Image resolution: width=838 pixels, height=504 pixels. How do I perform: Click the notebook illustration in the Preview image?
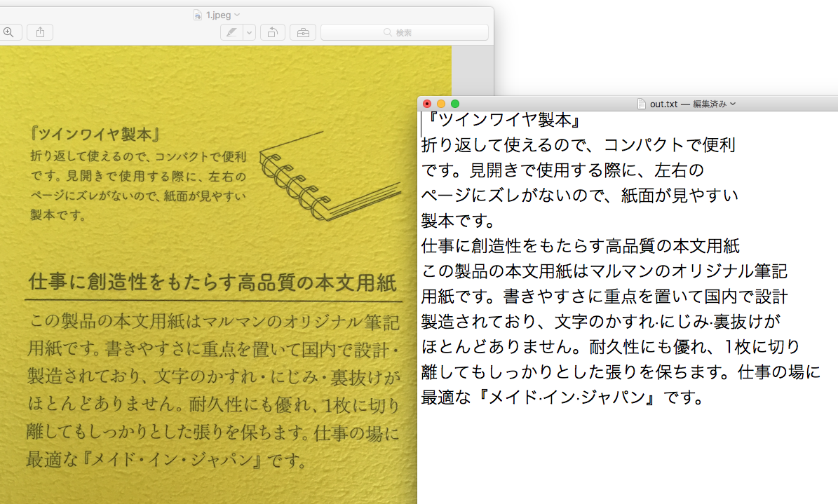pos(330,177)
